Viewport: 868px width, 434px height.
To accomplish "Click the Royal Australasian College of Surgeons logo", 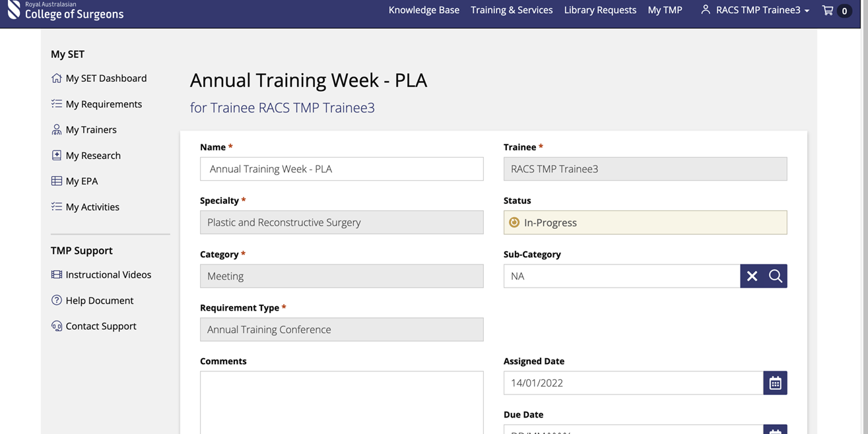I will [x=65, y=11].
